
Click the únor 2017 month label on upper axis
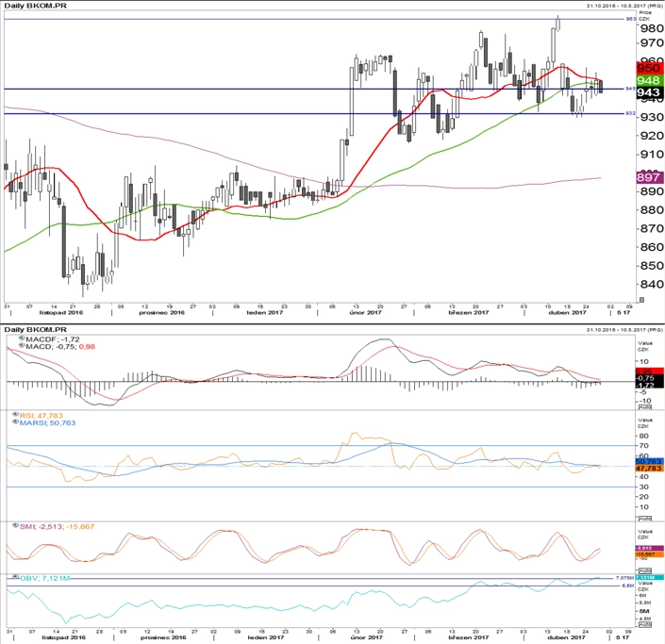pyautogui.click(x=365, y=312)
